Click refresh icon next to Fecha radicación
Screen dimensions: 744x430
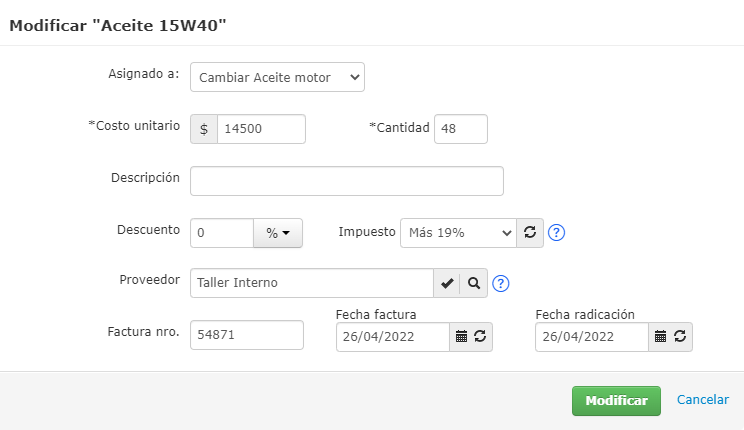[680, 337]
